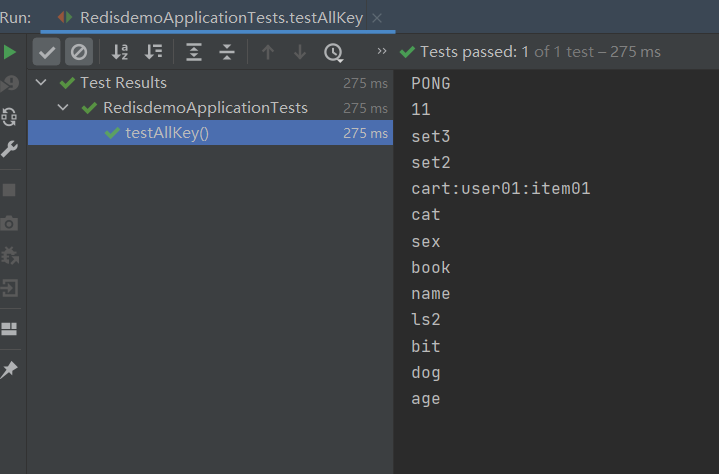Screen dimensions: 719x474
Task: Go to previous failed test arrow
Action: [268, 52]
